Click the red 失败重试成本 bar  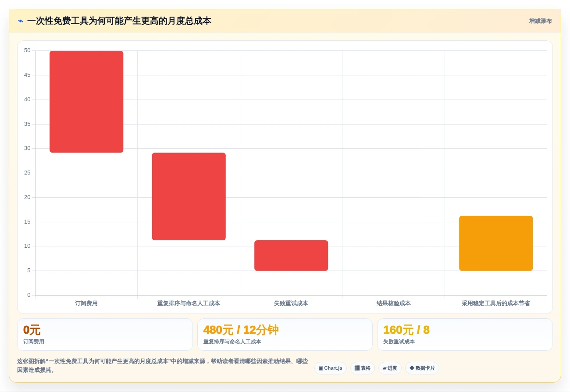coord(291,256)
